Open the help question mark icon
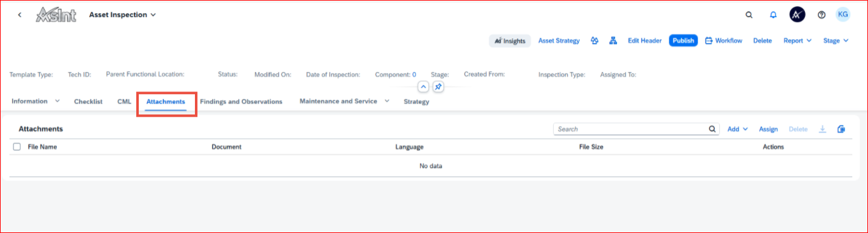Screen dimensions: 868x233 click(x=822, y=15)
